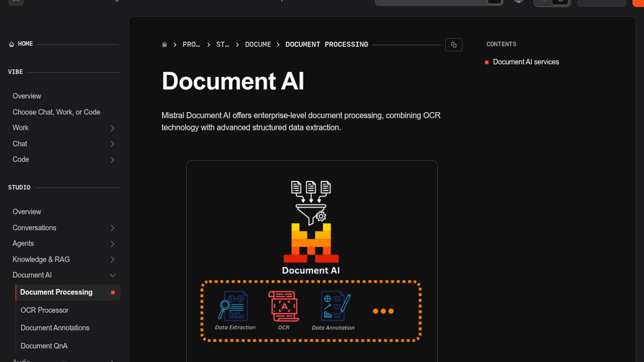The image size is (644, 362).
Task: Open the Work sidebar item
Action: click(20, 128)
